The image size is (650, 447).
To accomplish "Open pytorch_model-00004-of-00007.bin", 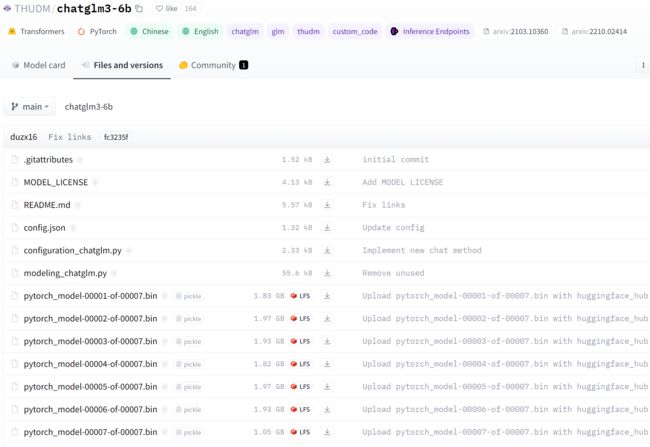I will point(90,364).
